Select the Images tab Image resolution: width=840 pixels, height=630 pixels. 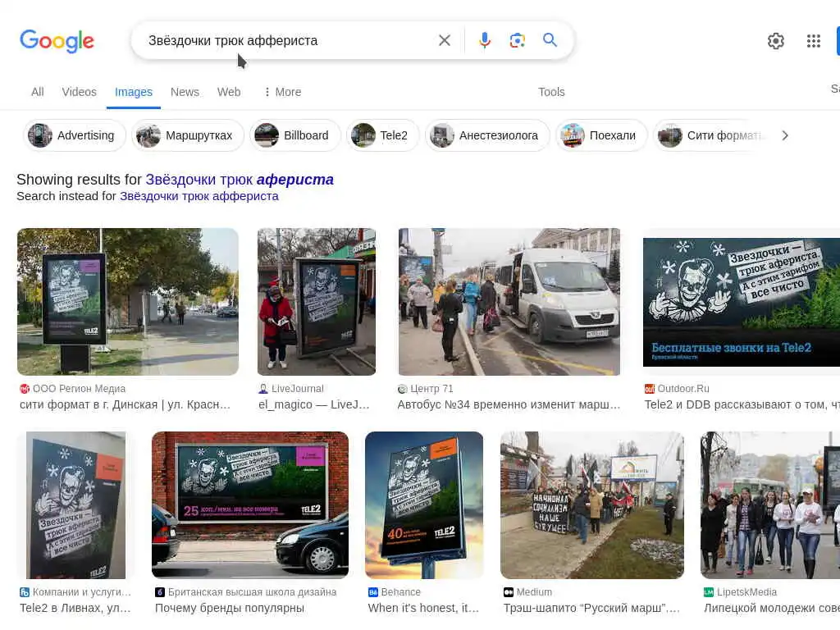point(134,92)
